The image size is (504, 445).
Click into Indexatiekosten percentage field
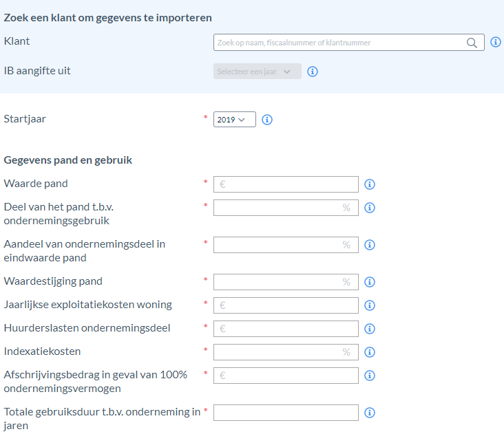tap(286, 352)
